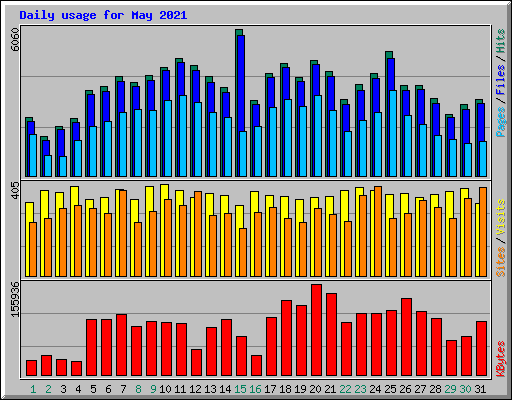Click the Sites legend label
This screenshot has height=400, width=512.
click(x=500, y=262)
